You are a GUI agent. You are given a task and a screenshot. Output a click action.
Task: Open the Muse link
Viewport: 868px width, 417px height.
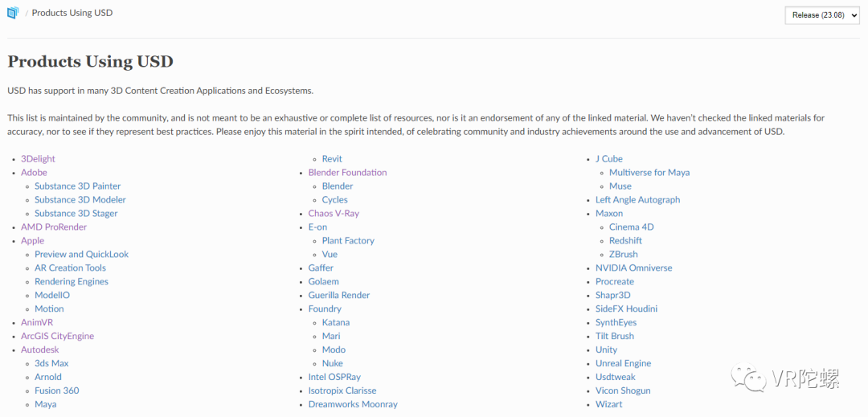click(x=620, y=186)
